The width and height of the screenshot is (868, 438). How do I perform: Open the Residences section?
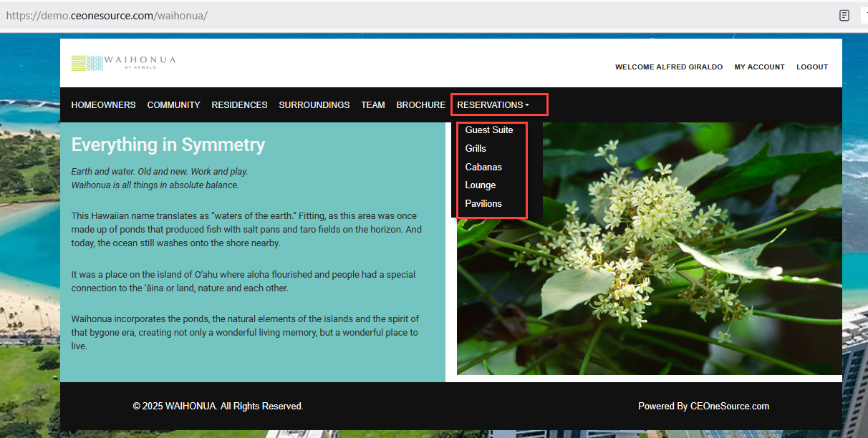click(x=239, y=105)
